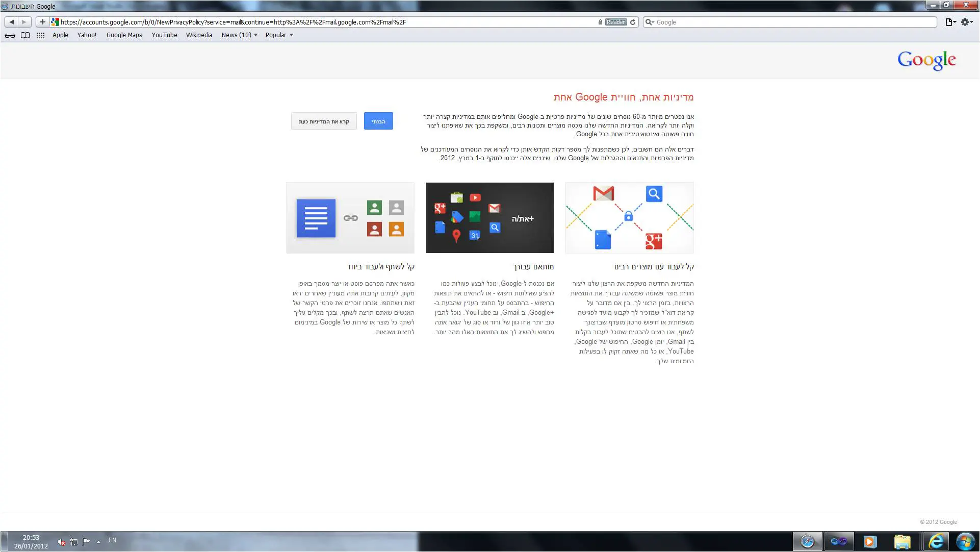Click the SSL lock icon in address bar
The image size is (980, 552).
600,22
